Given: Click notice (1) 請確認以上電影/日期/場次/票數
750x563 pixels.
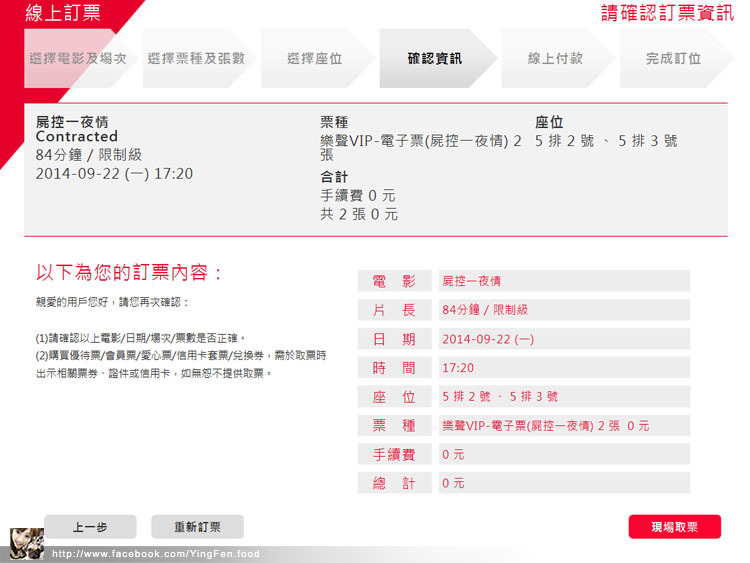Looking at the screenshot, I should pyautogui.click(x=141, y=338).
